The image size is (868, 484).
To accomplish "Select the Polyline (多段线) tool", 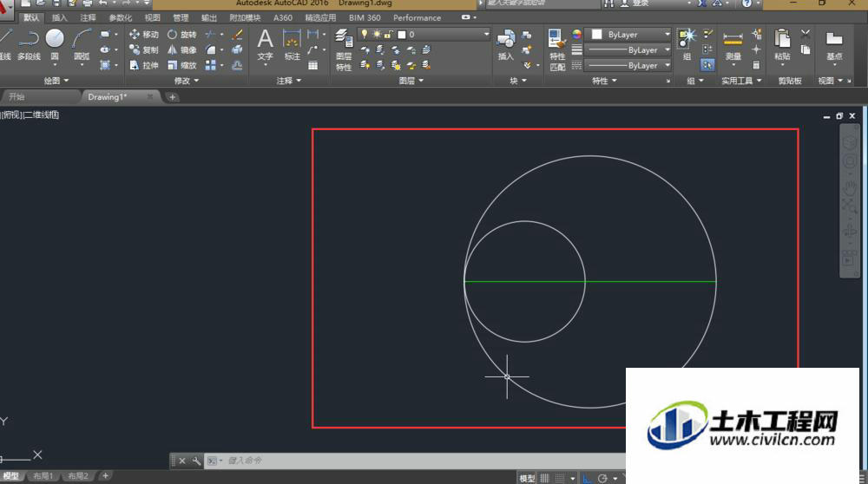I will (29, 44).
